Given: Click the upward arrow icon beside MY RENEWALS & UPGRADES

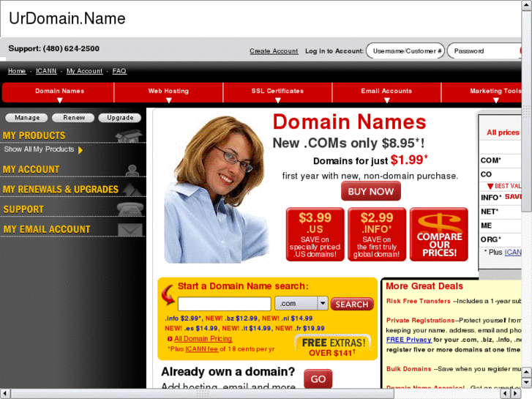Looking at the screenshot, I should click(x=132, y=190).
